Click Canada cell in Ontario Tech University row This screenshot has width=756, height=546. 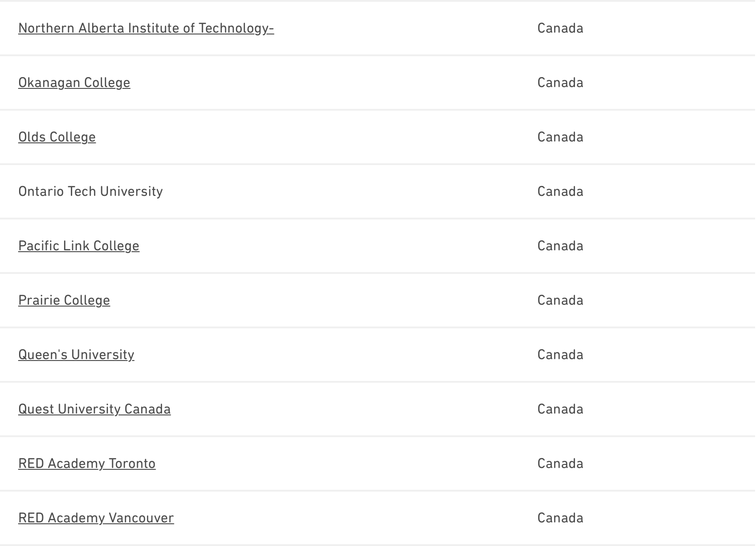[x=560, y=191]
